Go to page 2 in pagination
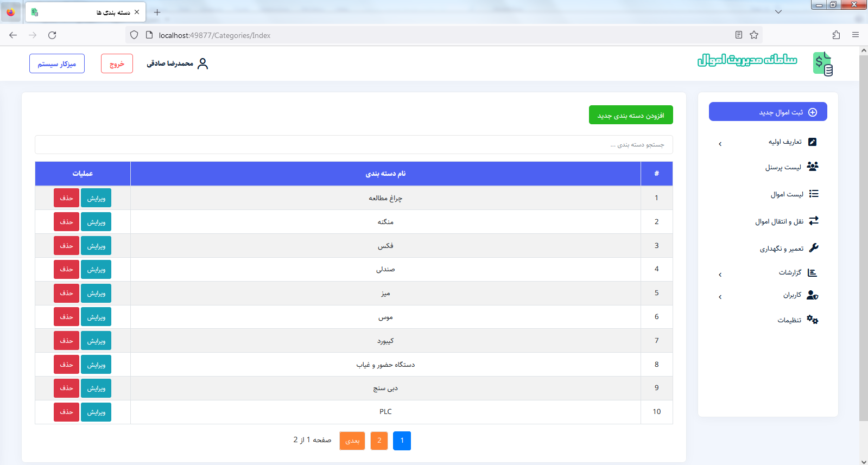868x465 pixels. click(x=379, y=441)
